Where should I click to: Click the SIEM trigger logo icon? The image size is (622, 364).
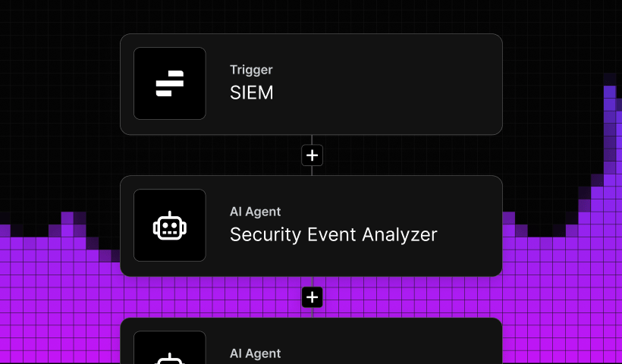[x=170, y=83]
